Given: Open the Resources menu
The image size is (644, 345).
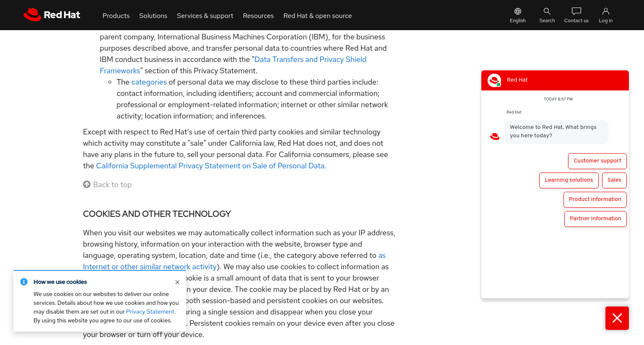Looking at the screenshot, I should pyautogui.click(x=258, y=15).
